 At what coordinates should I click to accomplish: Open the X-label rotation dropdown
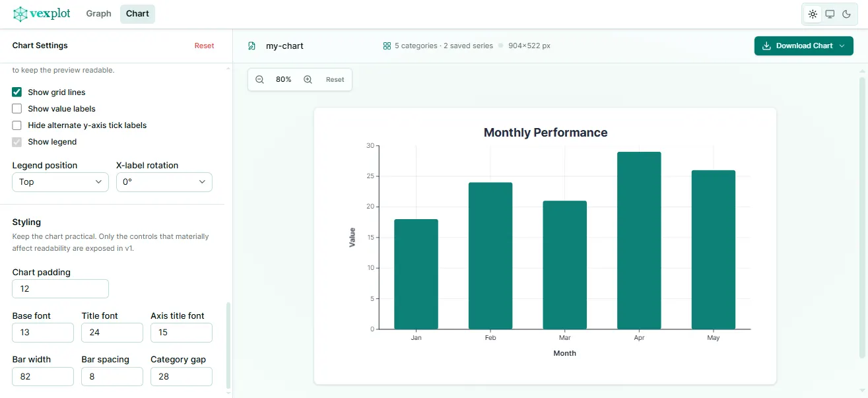pos(164,182)
